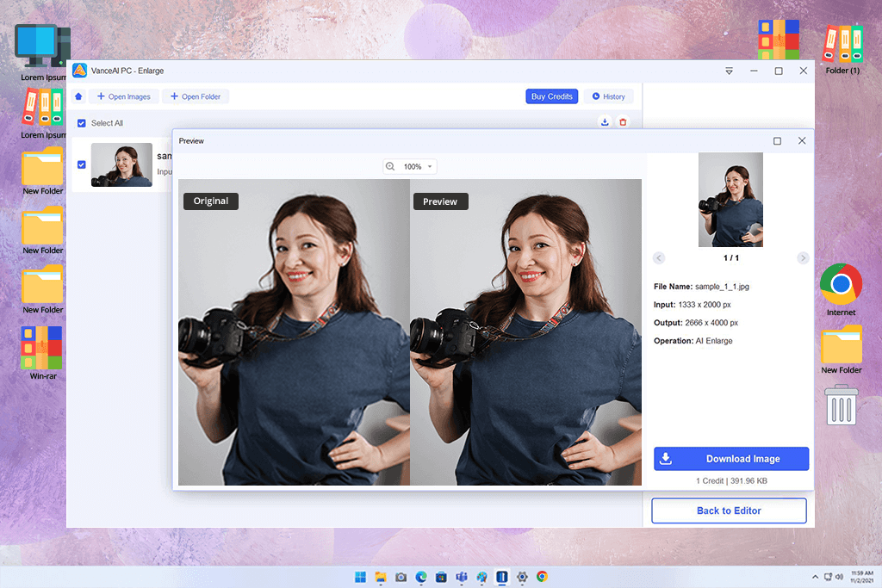Click the preview thumbnail in side panel
Screen dimensions: 882x588
[730, 200]
